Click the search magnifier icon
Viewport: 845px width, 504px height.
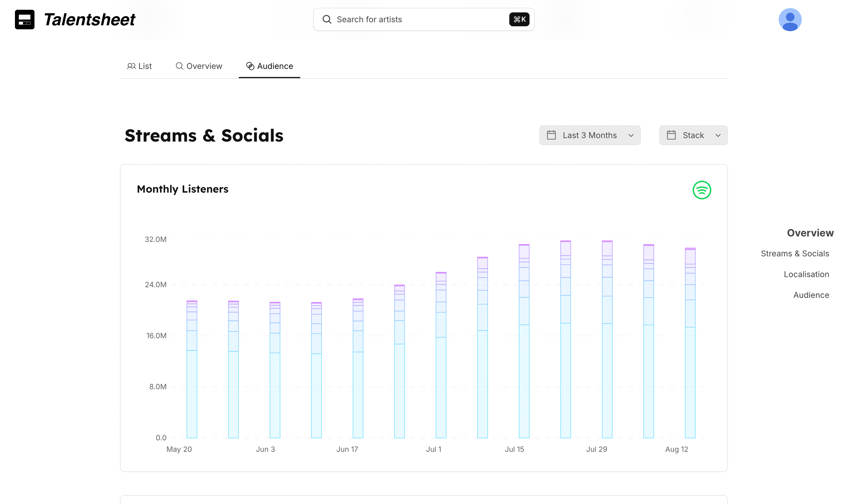(x=327, y=19)
